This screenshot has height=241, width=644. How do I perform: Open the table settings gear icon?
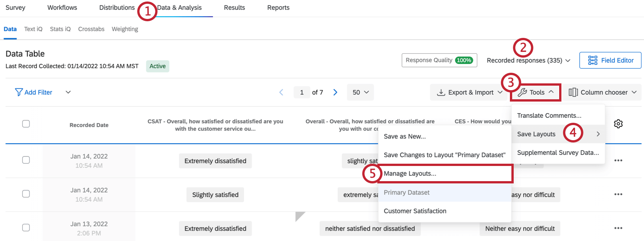pos(618,124)
